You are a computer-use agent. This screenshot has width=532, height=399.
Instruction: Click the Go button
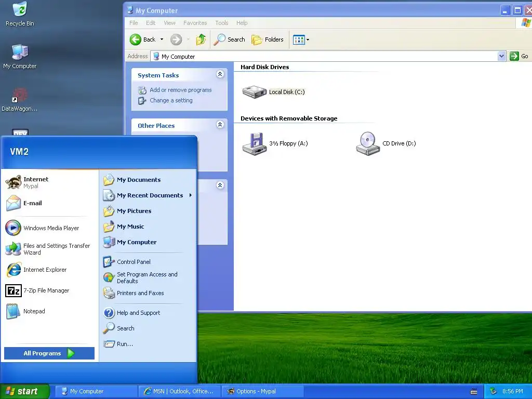(x=520, y=56)
